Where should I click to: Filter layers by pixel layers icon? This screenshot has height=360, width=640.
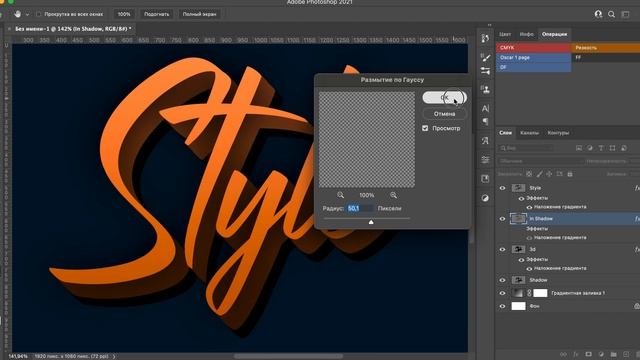pos(579,148)
